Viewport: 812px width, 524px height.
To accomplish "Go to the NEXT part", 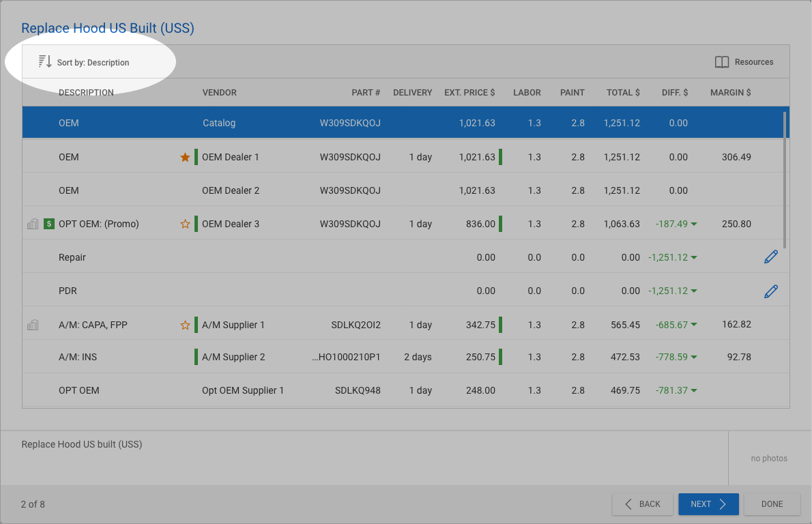I will click(x=708, y=504).
